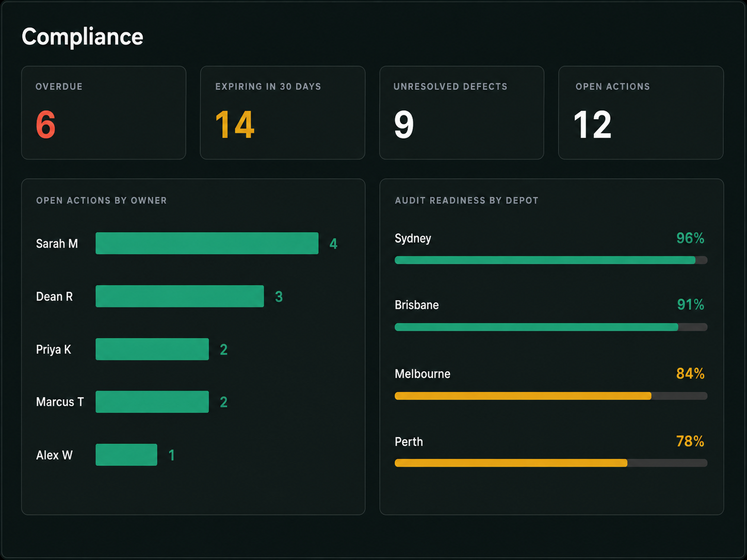Click the value 1 beside Alex W's bar

click(172, 455)
